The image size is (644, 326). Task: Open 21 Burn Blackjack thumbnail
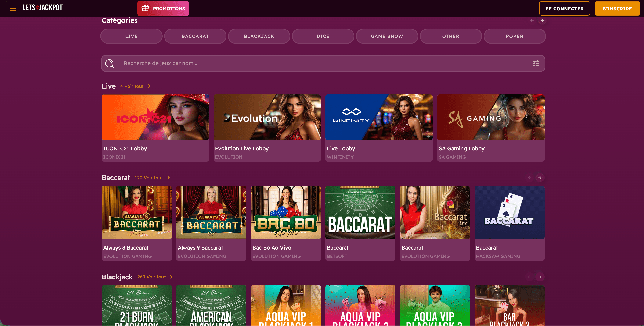click(137, 305)
